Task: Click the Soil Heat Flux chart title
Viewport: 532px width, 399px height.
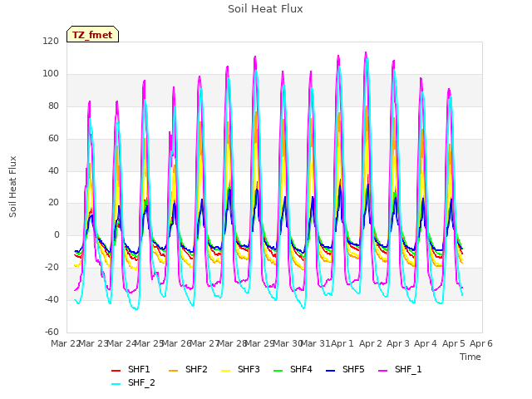Action: (265, 9)
